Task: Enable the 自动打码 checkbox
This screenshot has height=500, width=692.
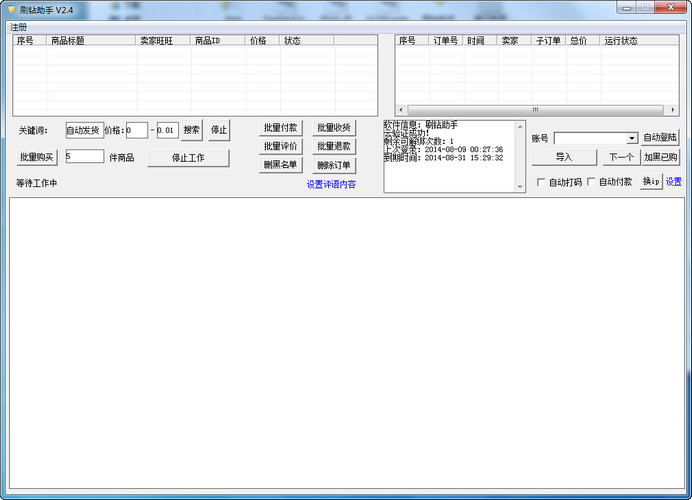Action: click(x=541, y=182)
